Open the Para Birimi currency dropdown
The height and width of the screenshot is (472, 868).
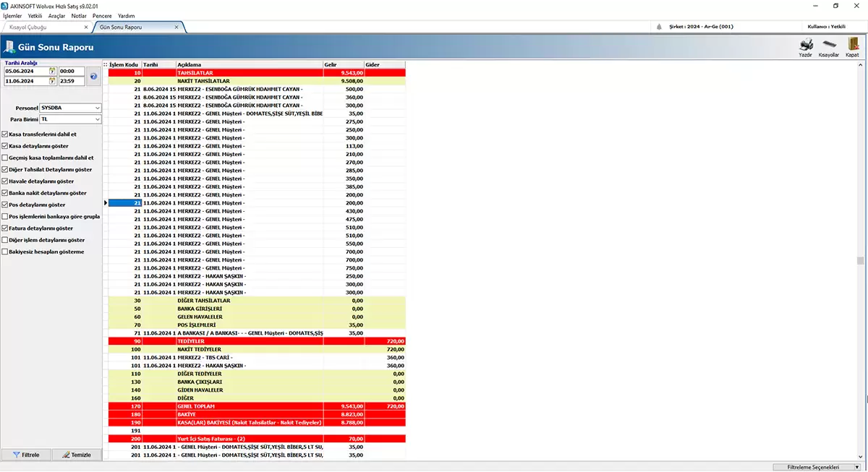(x=97, y=119)
